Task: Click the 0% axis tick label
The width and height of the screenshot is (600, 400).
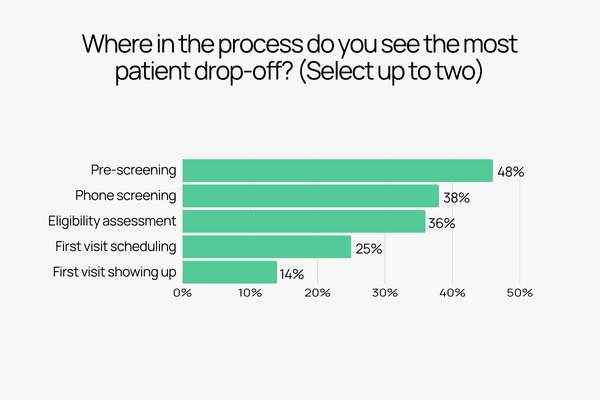Action: coord(182,293)
